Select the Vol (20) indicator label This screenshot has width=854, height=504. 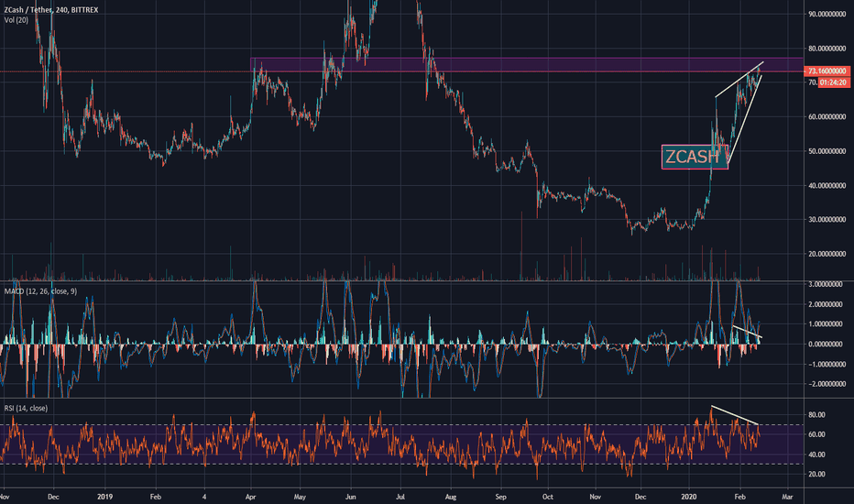(16, 19)
